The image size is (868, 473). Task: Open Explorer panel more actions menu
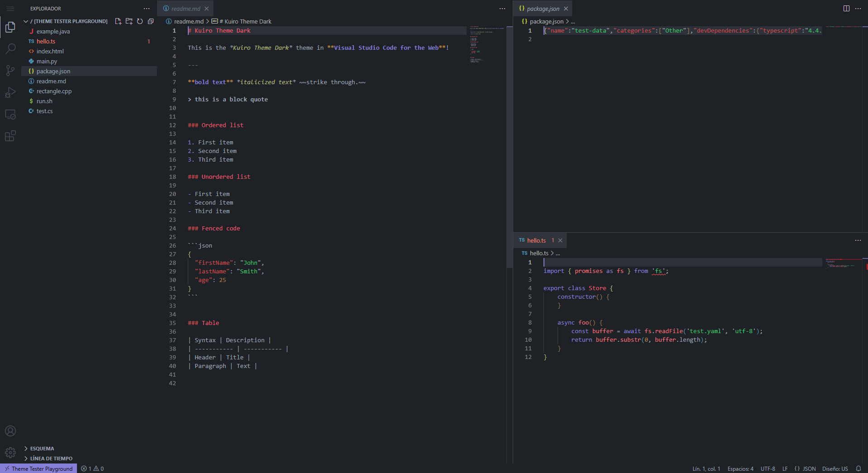tap(147, 9)
